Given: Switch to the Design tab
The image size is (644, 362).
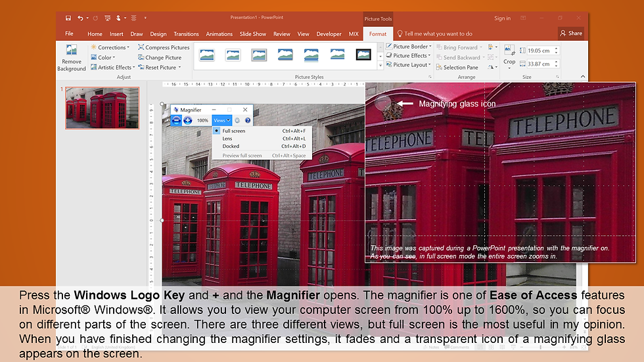Looking at the screenshot, I should (158, 34).
